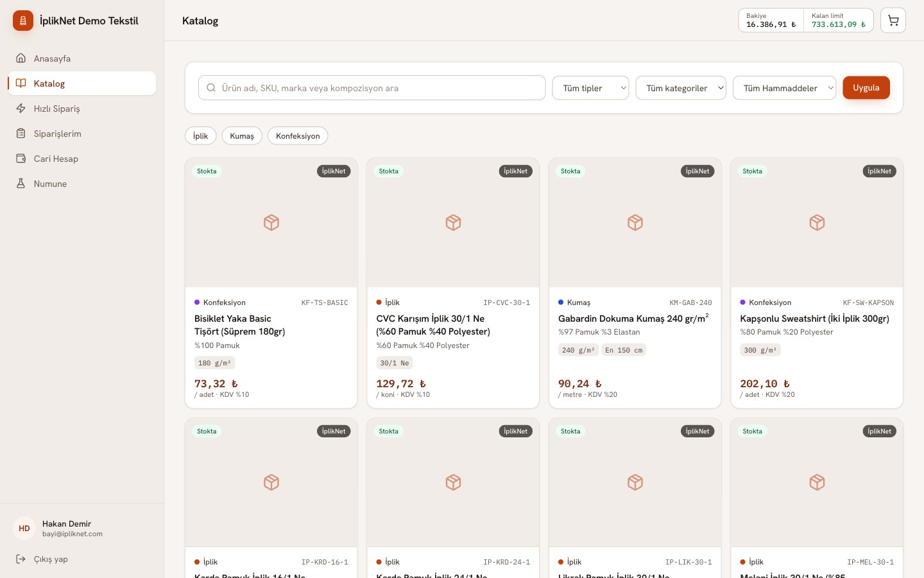Click package icon on Gabardin Dokuma Kumaş card

click(635, 223)
